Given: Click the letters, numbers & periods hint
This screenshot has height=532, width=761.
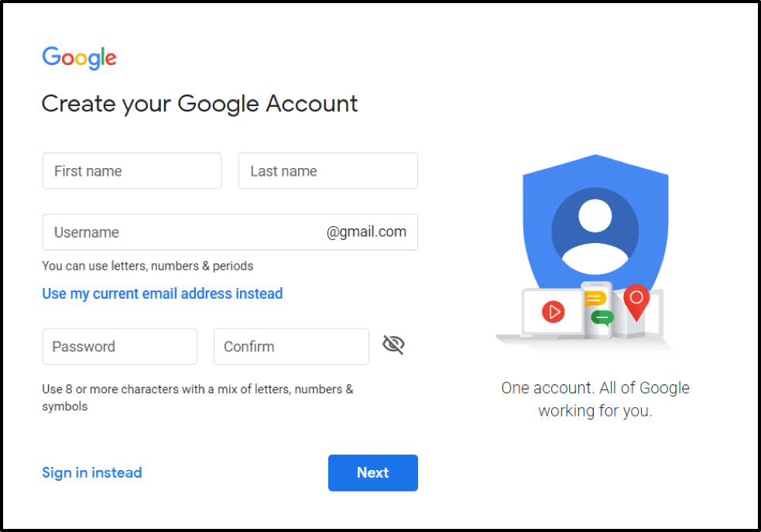Looking at the screenshot, I should 147,266.
